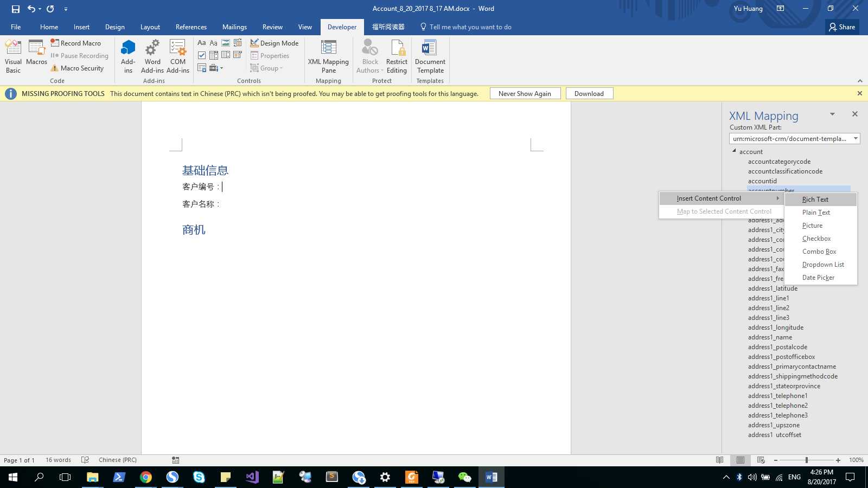This screenshot has height=488, width=868.
Task: Choose Rich Text from the submenu
Action: (821, 200)
